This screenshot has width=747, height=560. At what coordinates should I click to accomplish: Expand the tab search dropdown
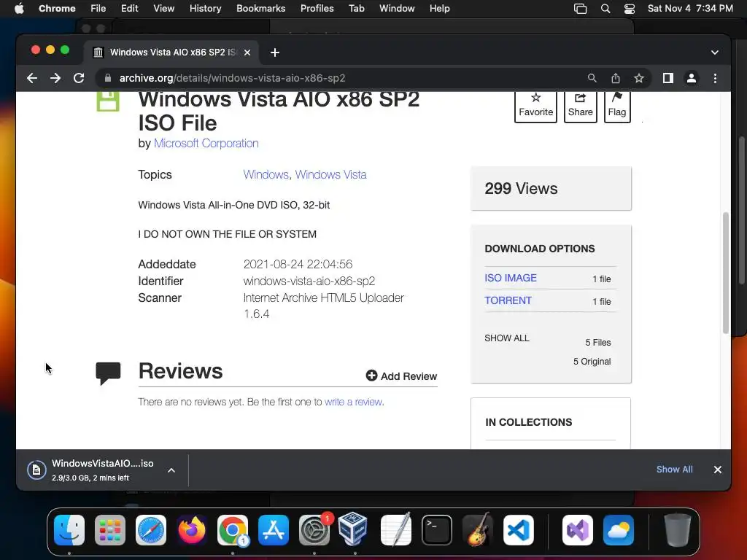pyautogui.click(x=715, y=52)
